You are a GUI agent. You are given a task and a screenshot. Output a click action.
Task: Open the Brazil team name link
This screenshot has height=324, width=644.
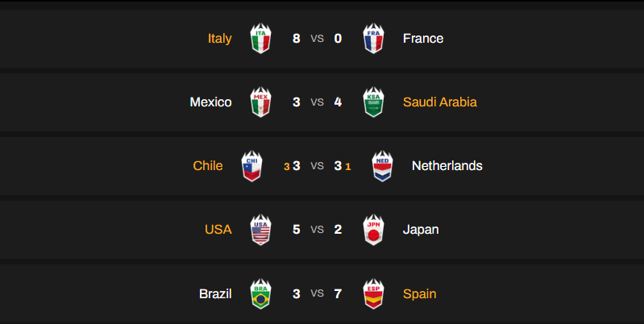pos(215,293)
